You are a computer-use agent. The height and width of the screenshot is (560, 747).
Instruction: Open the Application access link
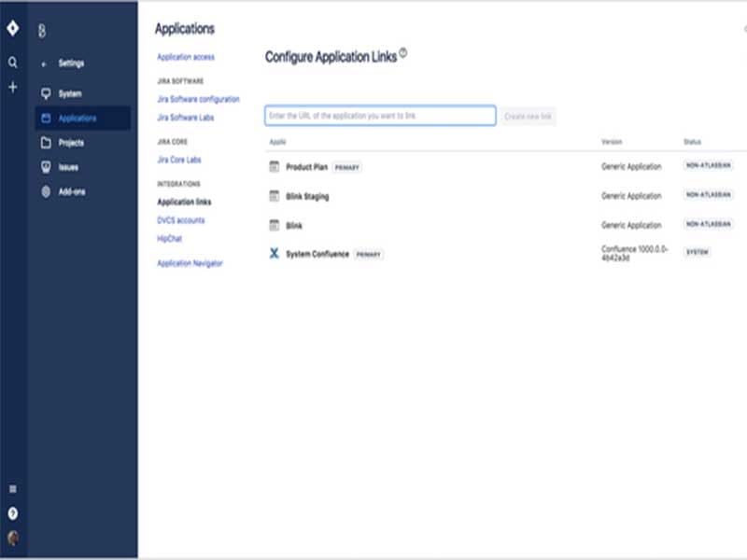(186, 58)
